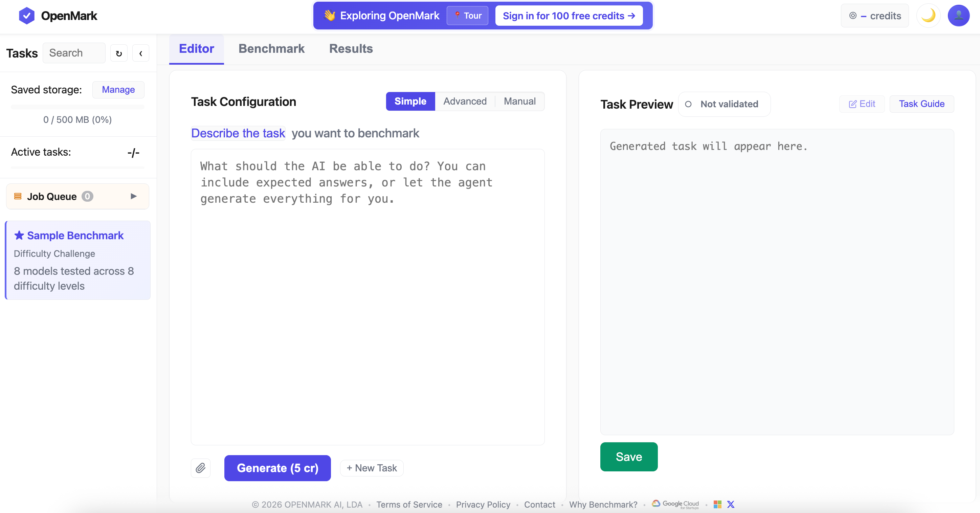Click the credits counter icon

(853, 16)
